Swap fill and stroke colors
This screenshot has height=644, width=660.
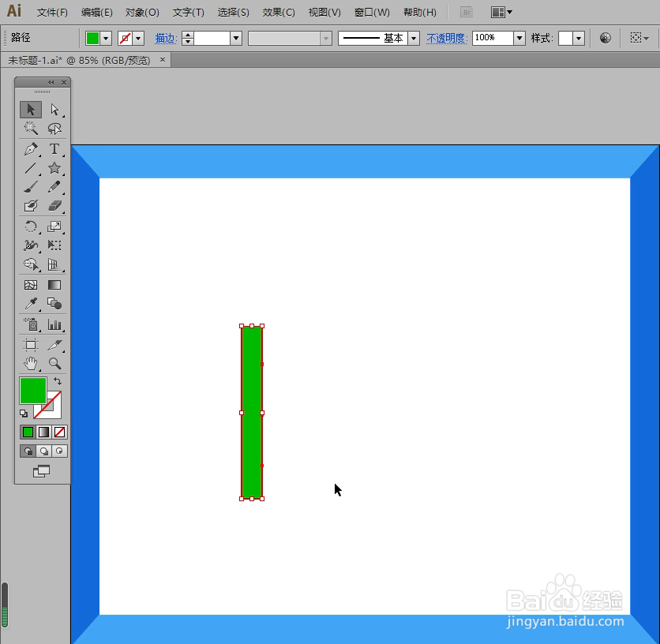click(58, 381)
